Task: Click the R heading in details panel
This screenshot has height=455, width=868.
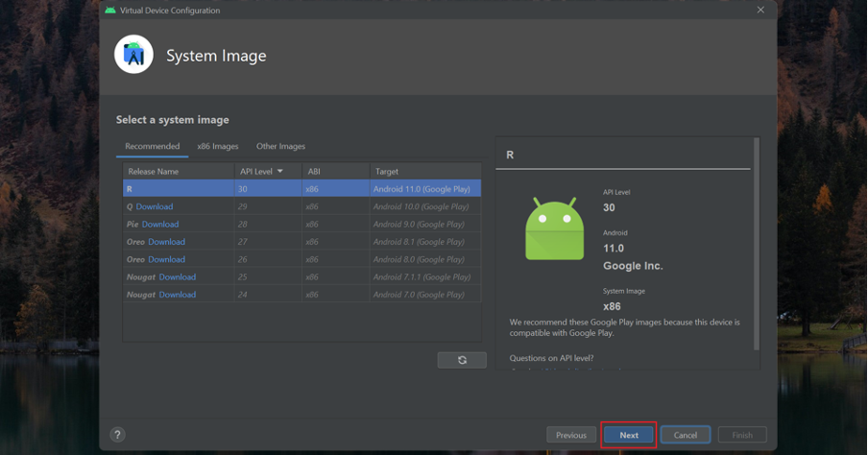Action: [x=510, y=155]
